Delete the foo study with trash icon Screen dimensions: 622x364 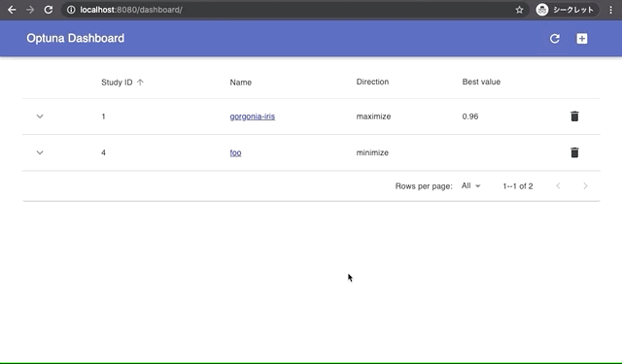click(574, 152)
